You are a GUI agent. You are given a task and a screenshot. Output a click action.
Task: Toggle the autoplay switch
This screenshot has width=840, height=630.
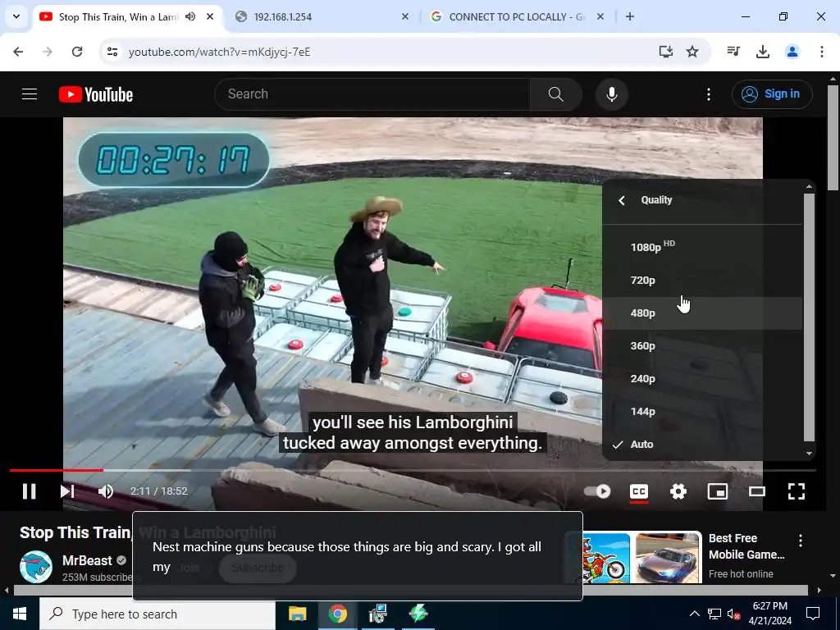click(597, 491)
